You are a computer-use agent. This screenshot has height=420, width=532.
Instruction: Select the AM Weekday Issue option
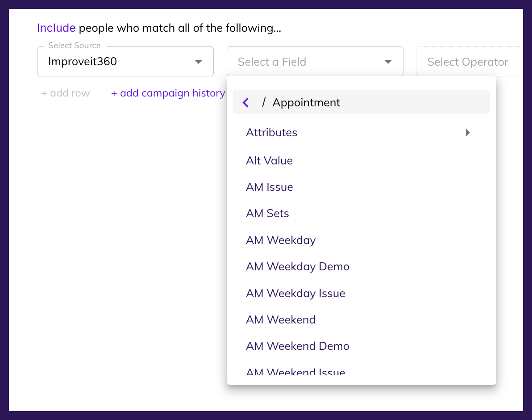(x=295, y=293)
